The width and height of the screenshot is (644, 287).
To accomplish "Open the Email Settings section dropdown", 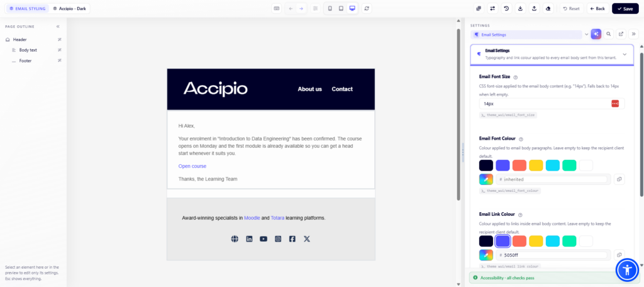I will pyautogui.click(x=527, y=35).
